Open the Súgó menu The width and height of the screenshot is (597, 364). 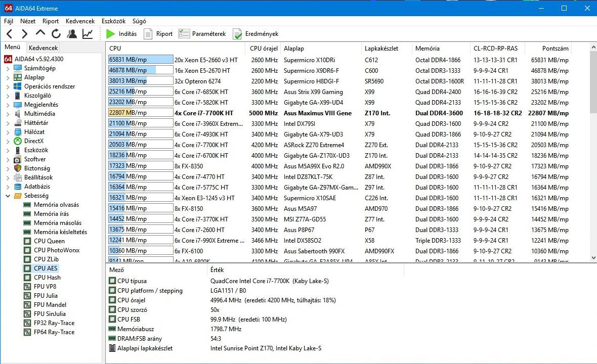tap(139, 21)
